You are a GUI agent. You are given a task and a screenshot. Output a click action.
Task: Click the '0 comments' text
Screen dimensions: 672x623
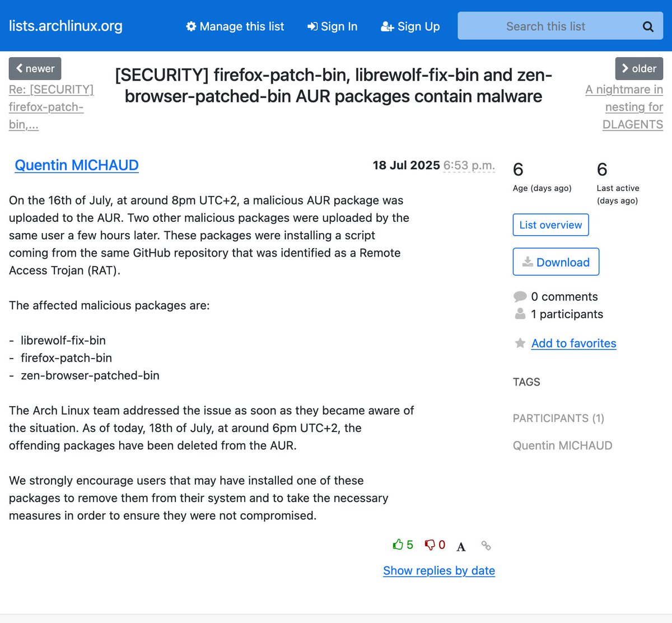[x=564, y=297]
